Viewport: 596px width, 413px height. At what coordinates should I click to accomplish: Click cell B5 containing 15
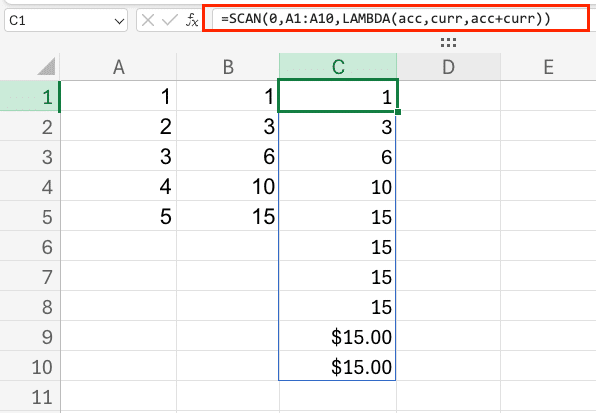pos(228,216)
